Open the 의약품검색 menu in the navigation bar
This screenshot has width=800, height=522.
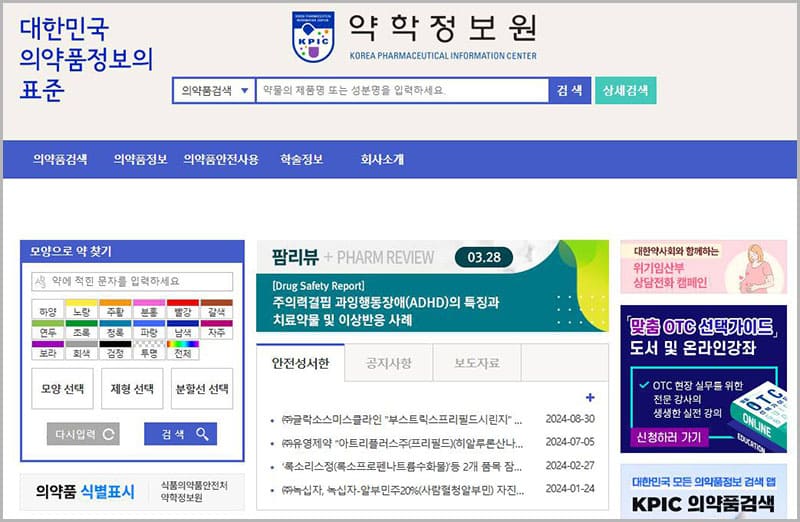[60, 160]
